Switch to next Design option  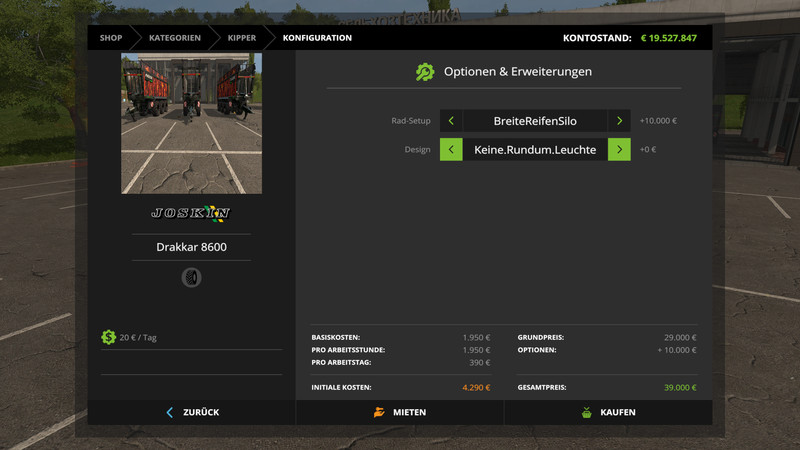coord(619,150)
